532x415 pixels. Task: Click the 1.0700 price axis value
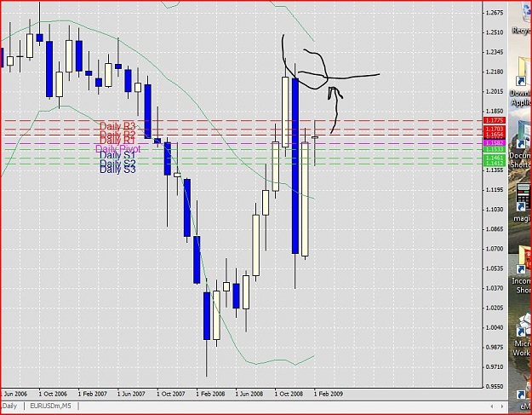click(x=495, y=249)
